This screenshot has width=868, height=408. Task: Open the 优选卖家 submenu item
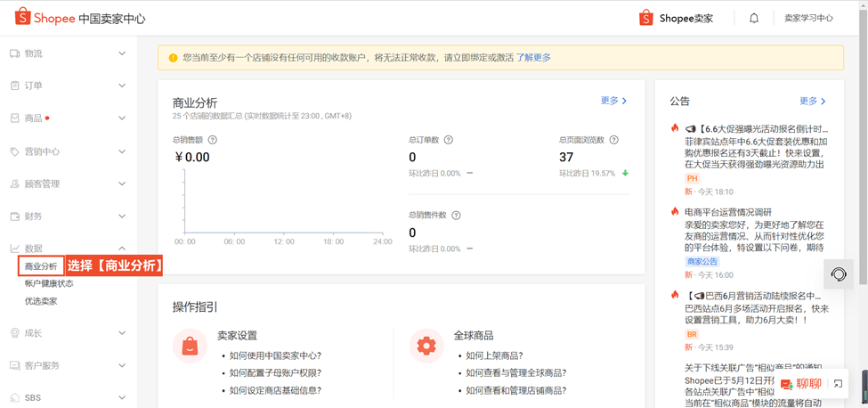(41, 301)
